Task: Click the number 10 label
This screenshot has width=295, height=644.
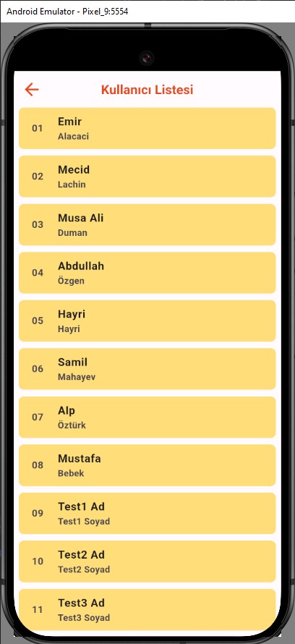Action: pyautogui.click(x=38, y=562)
